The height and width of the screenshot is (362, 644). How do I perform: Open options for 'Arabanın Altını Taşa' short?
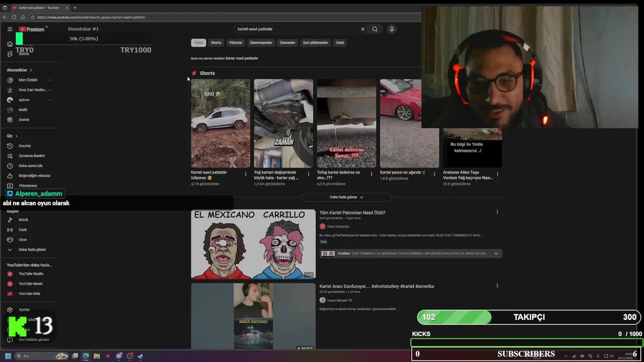(498, 174)
